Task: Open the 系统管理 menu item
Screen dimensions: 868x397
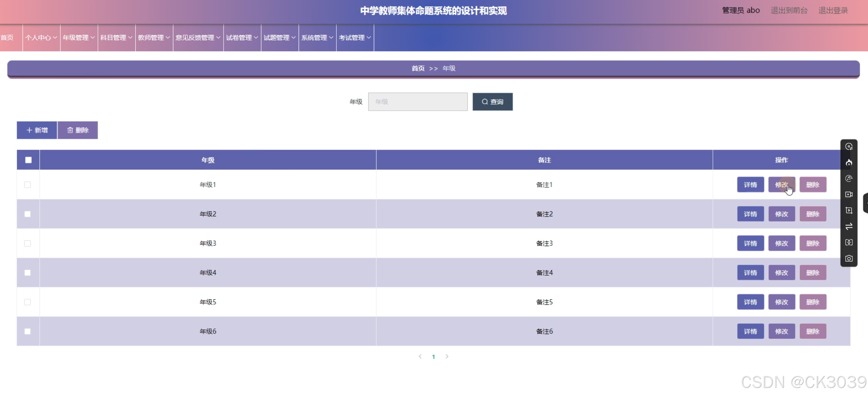Action: 317,38
